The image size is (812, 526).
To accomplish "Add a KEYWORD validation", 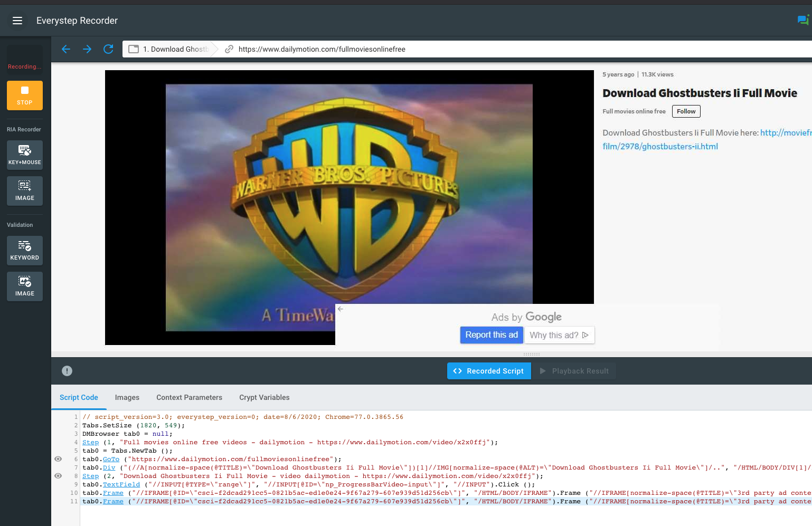I will [x=25, y=250].
